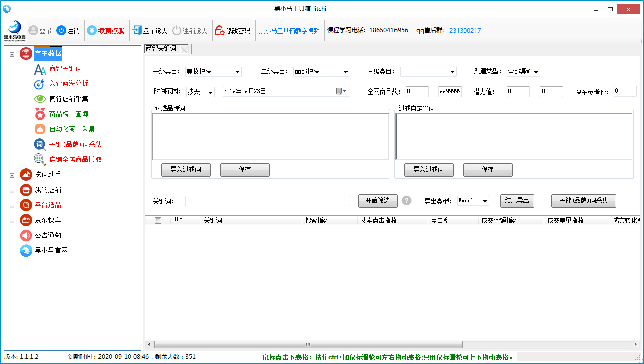Click the 修改密码 lock icon in toolbar

click(x=220, y=31)
